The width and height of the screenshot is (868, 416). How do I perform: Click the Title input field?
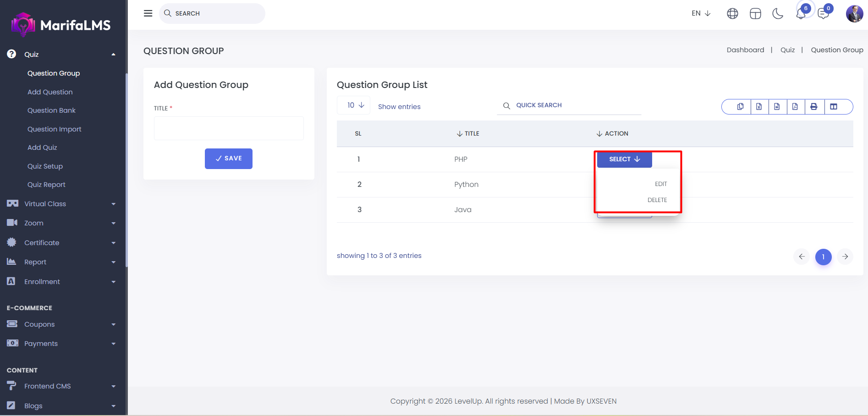pos(228,128)
